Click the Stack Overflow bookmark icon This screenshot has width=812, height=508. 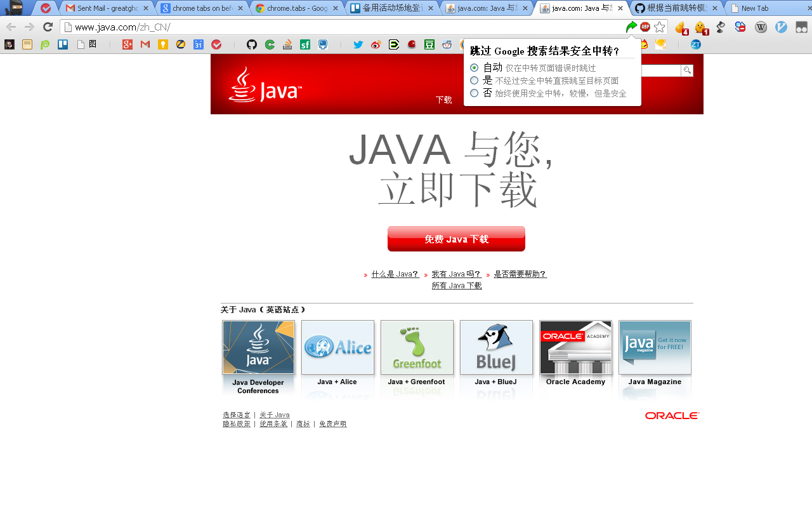(287, 44)
